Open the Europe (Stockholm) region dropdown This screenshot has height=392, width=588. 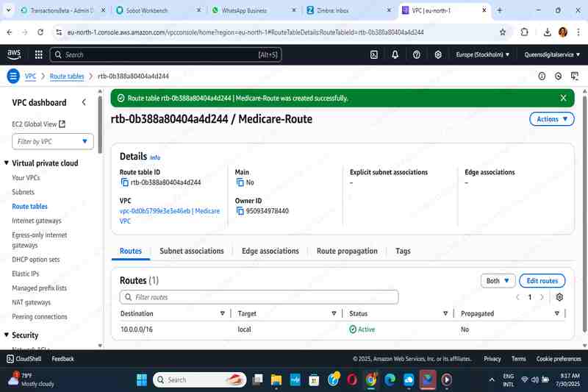pos(483,54)
